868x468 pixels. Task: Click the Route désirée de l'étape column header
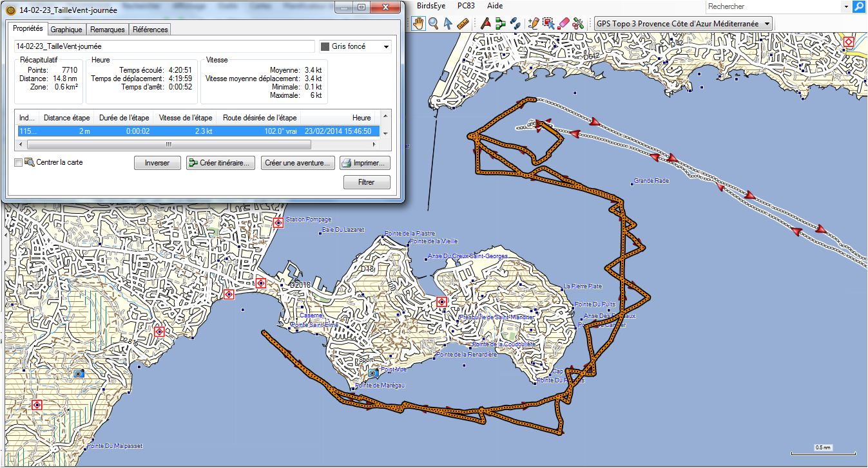tap(260, 118)
